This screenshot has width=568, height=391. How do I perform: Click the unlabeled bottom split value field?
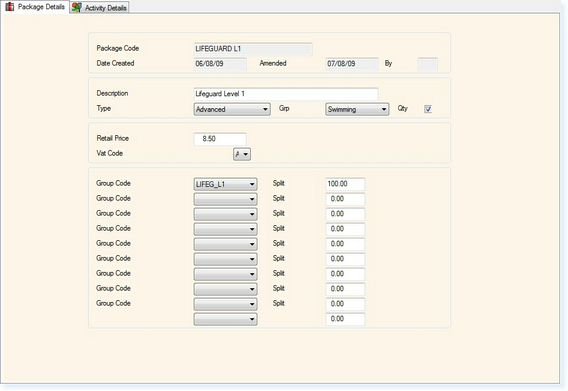click(345, 319)
